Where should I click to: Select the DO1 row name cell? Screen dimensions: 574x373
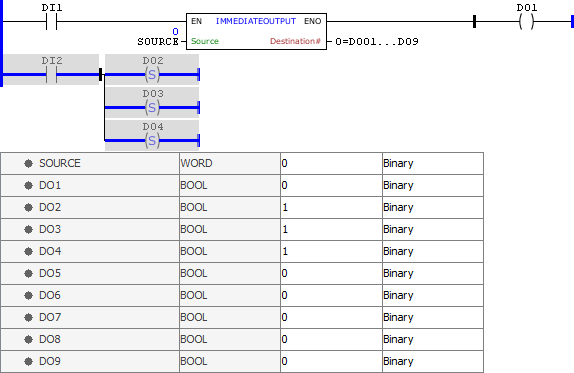coord(90,185)
